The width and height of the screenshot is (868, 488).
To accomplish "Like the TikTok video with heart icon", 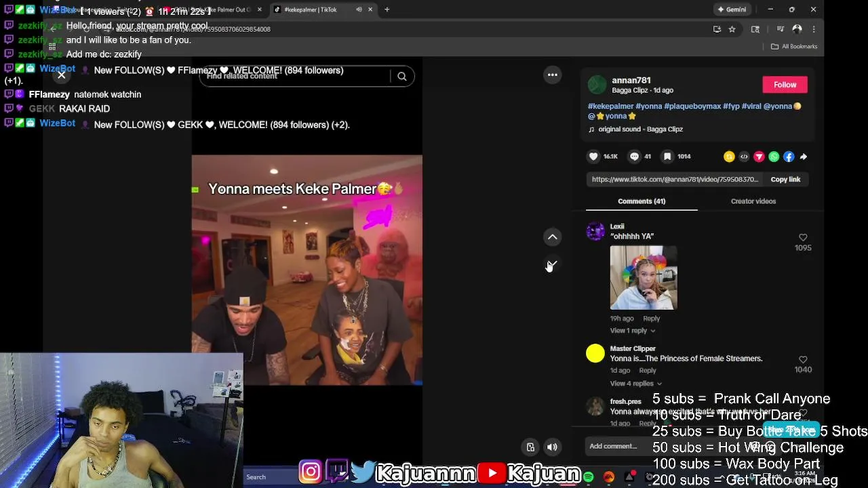I will pos(593,157).
